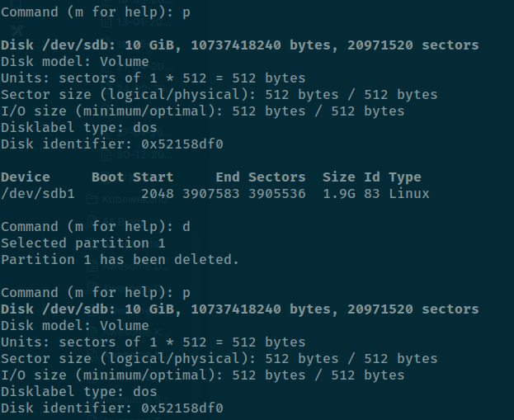Click the 2048 start sector value
The height and width of the screenshot is (420, 514).
tap(158, 193)
